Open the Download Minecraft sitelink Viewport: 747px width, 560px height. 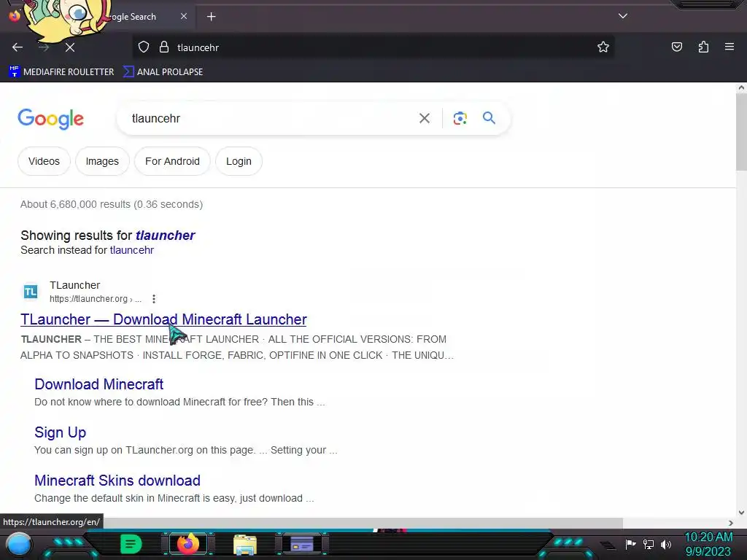tap(99, 384)
